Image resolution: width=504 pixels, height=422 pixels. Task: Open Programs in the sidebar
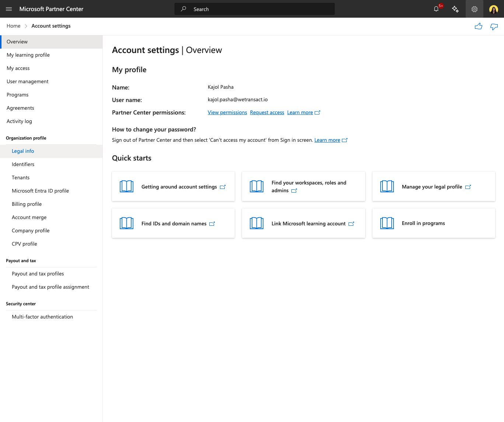coord(51,95)
